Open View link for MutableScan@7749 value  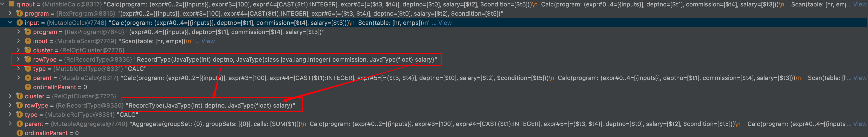(208, 41)
